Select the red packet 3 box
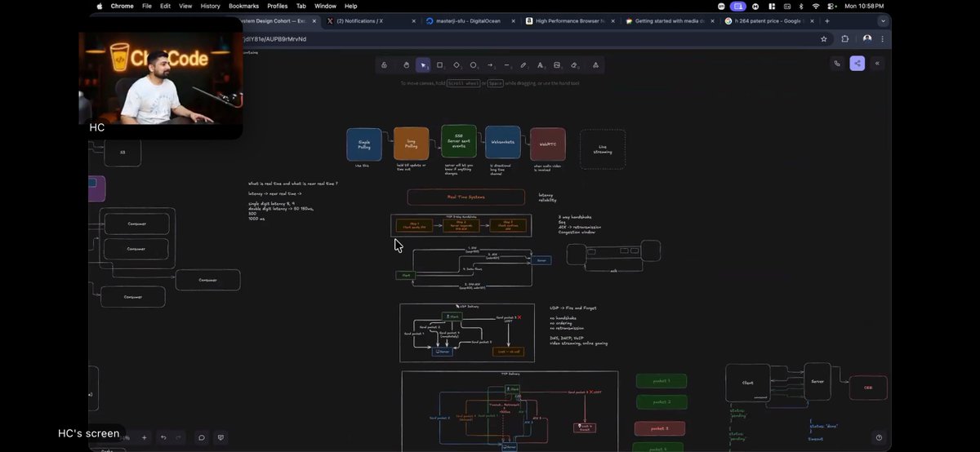980x452 pixels. (x=661, y=428)
